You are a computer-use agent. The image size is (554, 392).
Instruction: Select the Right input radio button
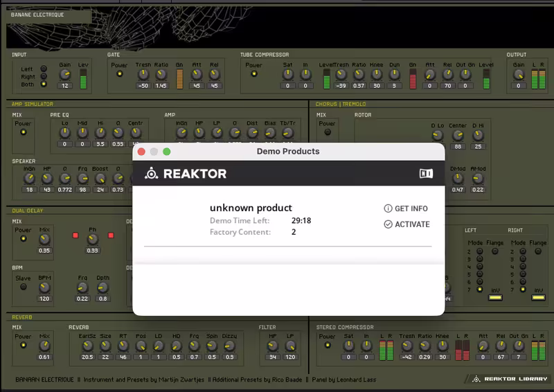[x=44, y=76]
